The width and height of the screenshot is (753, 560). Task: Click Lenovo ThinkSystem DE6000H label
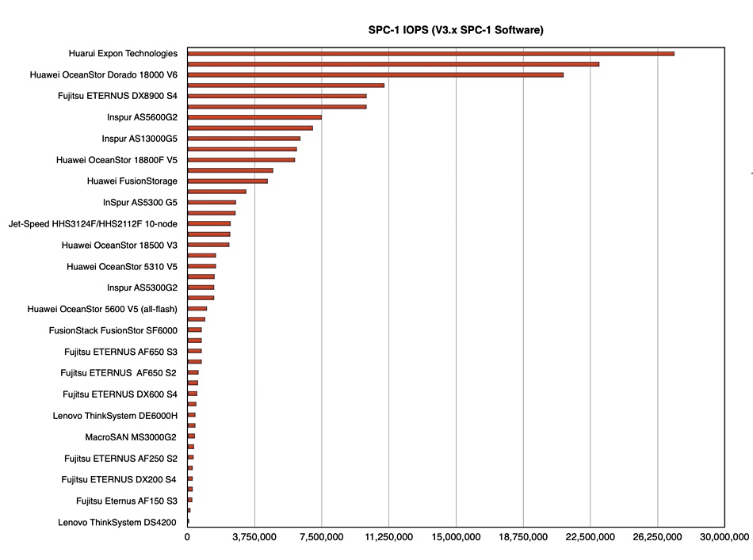[115, 416]
